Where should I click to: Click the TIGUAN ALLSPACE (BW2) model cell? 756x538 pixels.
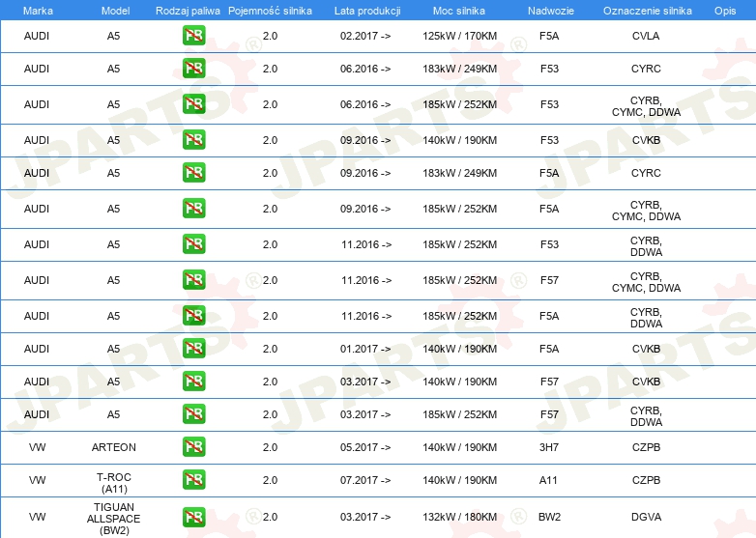114,519
